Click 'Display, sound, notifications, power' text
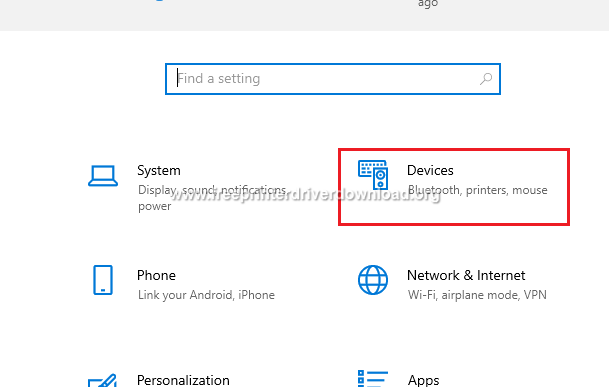 click(x=212, y=198)
